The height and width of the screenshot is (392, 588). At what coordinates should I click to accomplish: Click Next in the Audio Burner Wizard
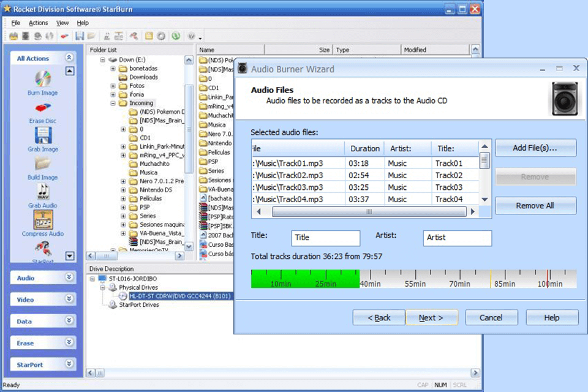pos(431,317)
